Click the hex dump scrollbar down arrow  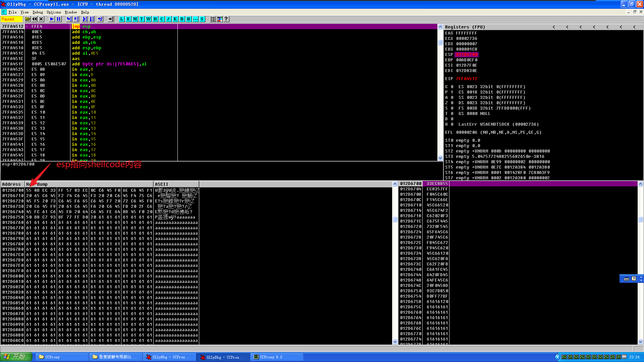(395, 342)
